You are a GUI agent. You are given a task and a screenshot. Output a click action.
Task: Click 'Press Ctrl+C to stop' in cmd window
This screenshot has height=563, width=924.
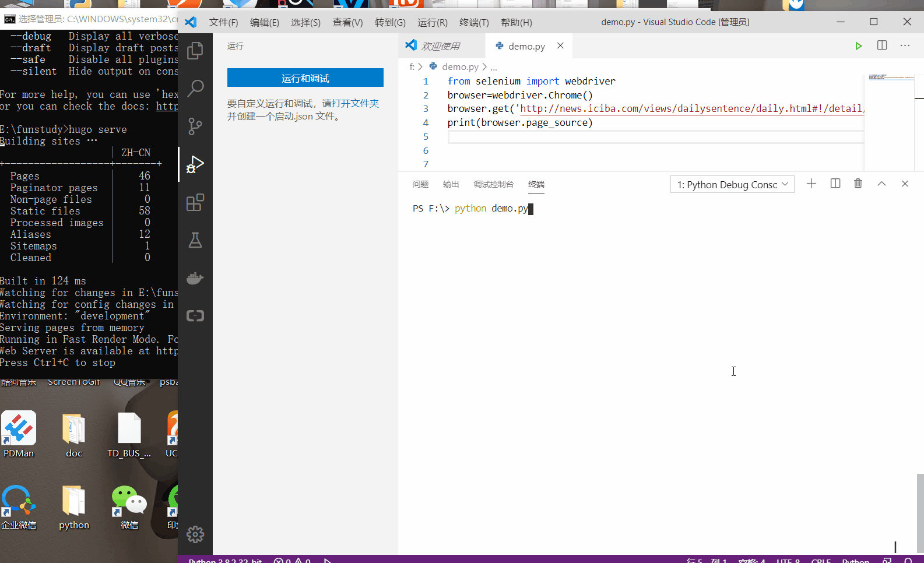pyautogui.click(x=58, y=363)
